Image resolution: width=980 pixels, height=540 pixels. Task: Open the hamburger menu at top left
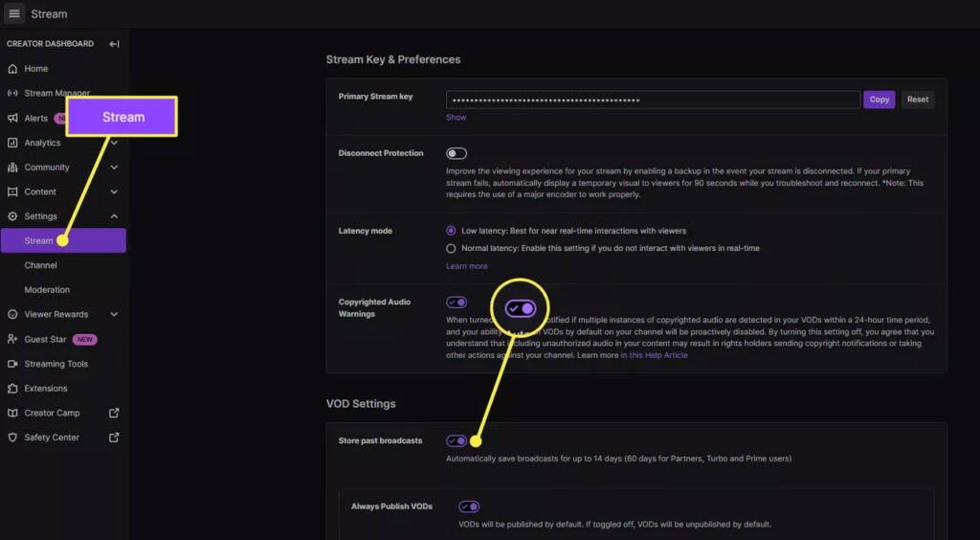[14, 13]
